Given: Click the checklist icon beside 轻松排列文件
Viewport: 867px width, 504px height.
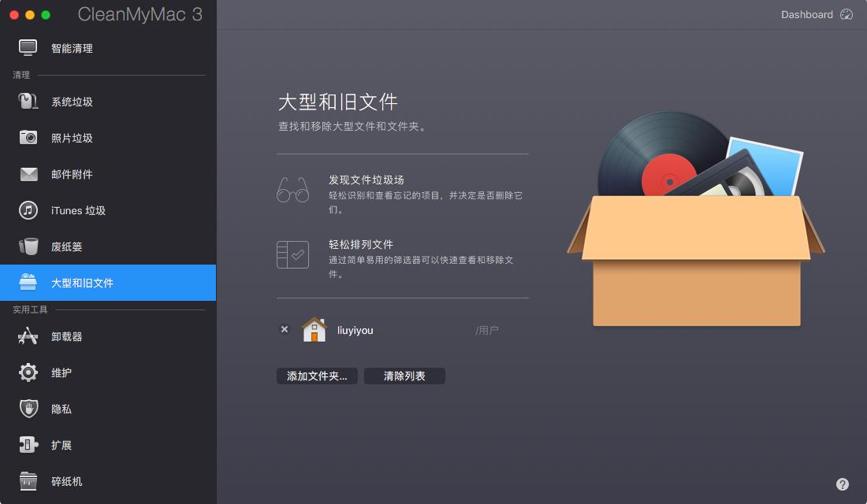Looking at the screenshot, I should pyautogui.click(x=292, y=254).
